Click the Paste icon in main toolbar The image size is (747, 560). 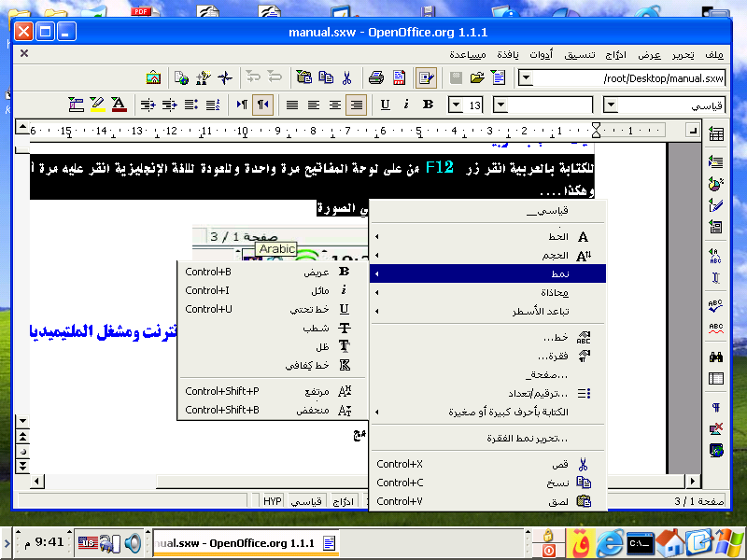pyautogui.click(x=304, y=77)
